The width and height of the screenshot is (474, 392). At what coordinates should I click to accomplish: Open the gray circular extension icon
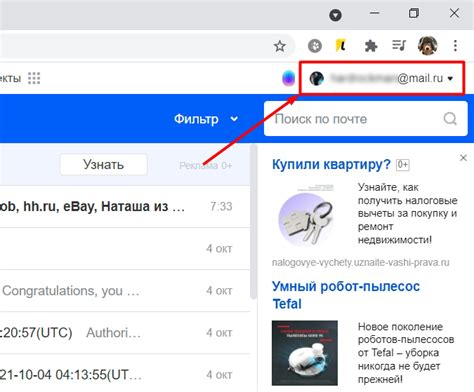pyautogui.click(x=315, y=46)
